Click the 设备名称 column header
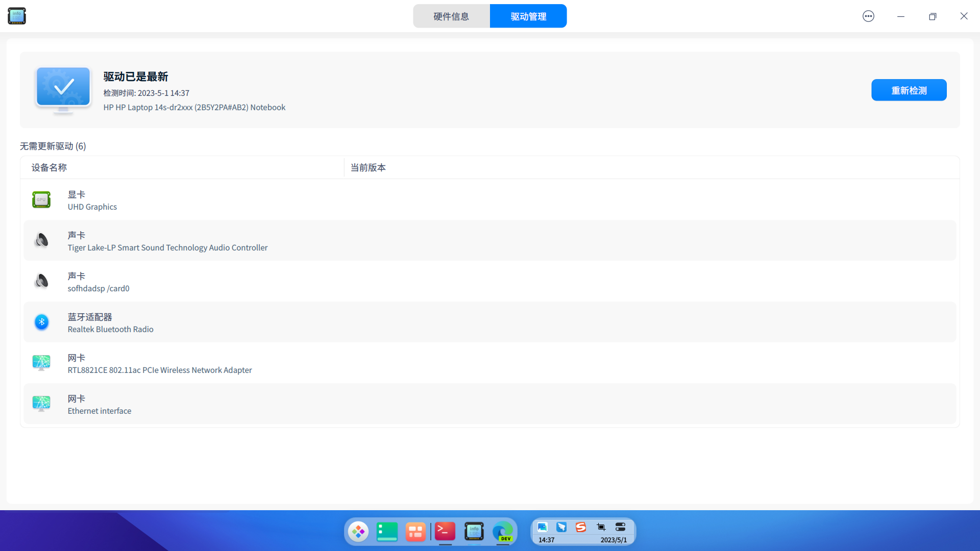 [49, 168]
